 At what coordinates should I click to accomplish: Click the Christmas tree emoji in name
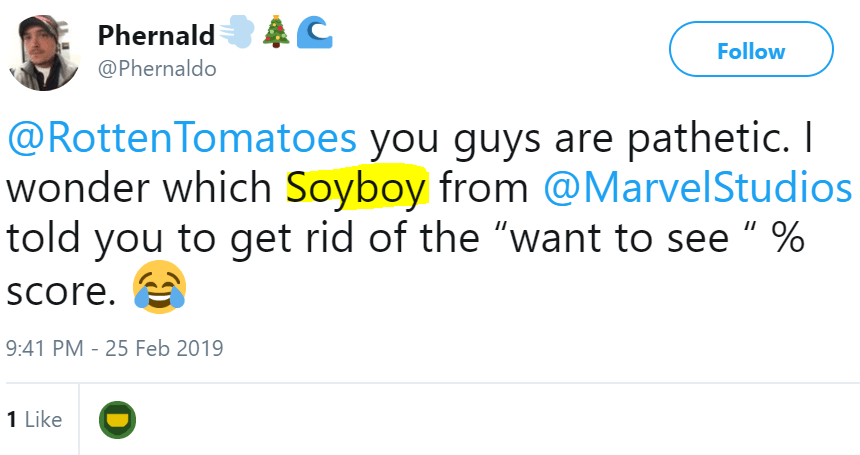pyautogui.click(x=275, y=35)
